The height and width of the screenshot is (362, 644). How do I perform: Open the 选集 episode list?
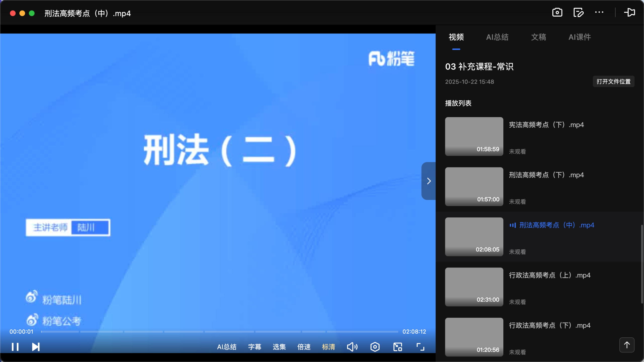tap(279, 347)
